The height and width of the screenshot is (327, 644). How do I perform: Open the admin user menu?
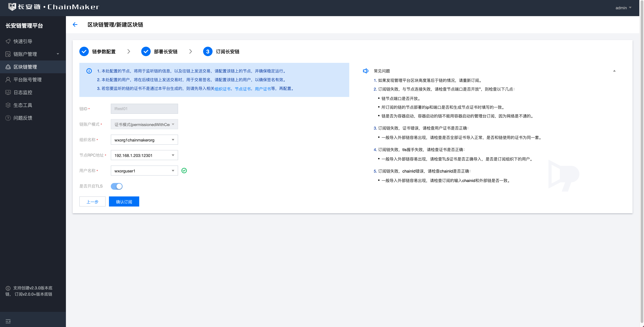623,8
